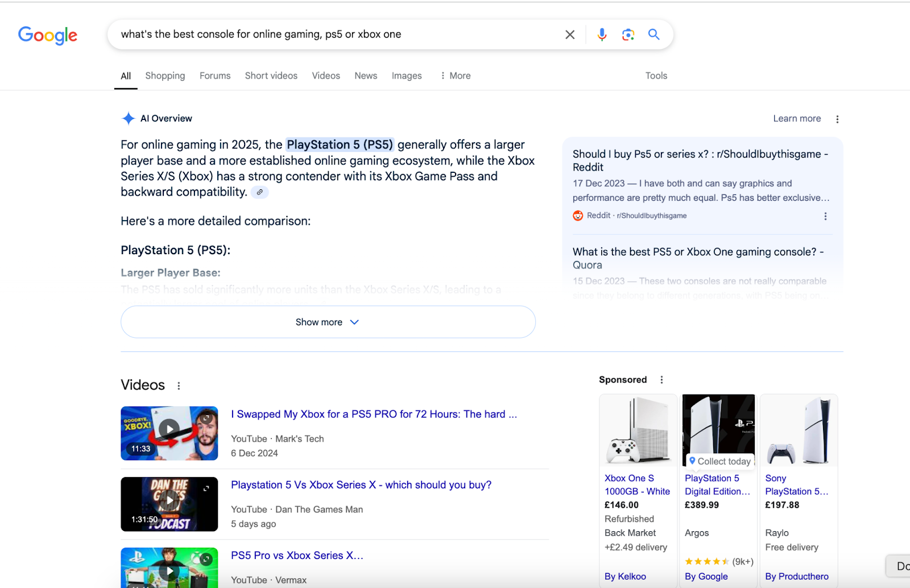Click the Reddit favicon in the source card

pos(578,216)
